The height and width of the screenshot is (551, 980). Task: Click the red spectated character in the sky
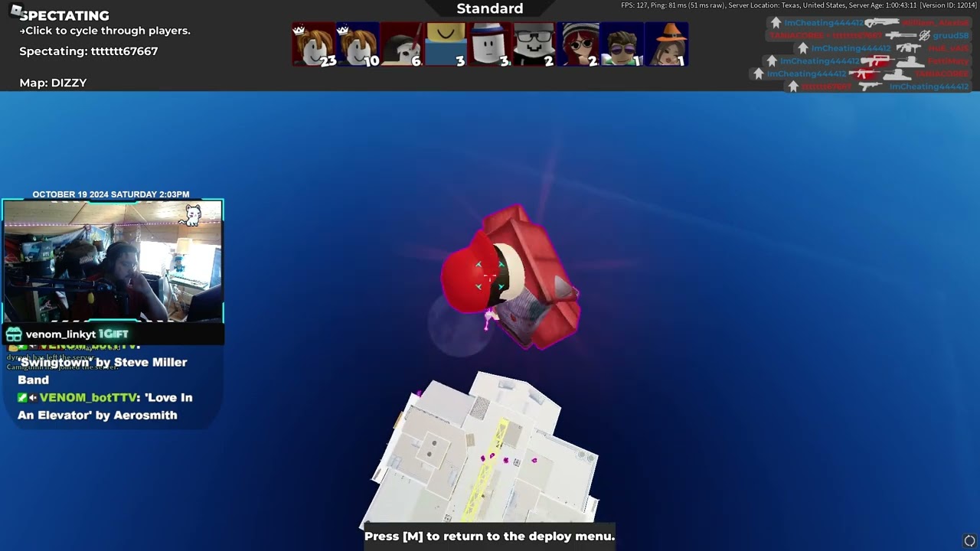(x=511, y=279)
